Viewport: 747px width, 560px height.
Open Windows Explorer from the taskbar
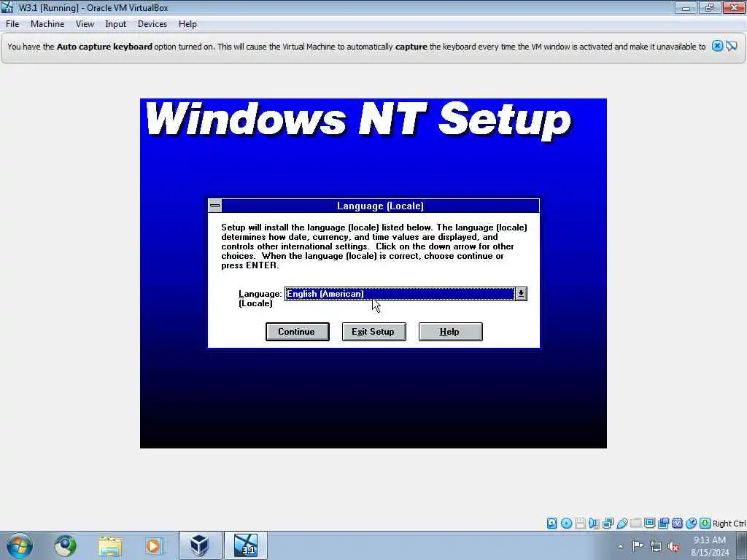111,545
